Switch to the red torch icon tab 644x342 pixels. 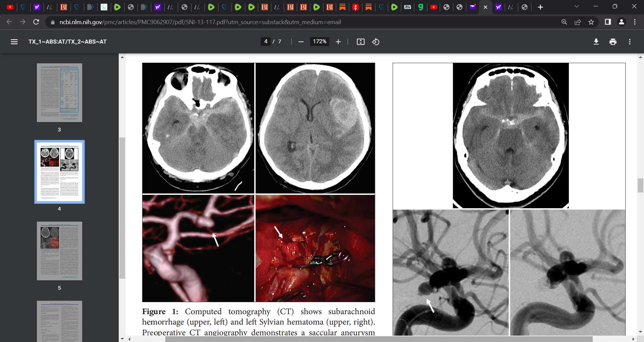pos(356,7)
